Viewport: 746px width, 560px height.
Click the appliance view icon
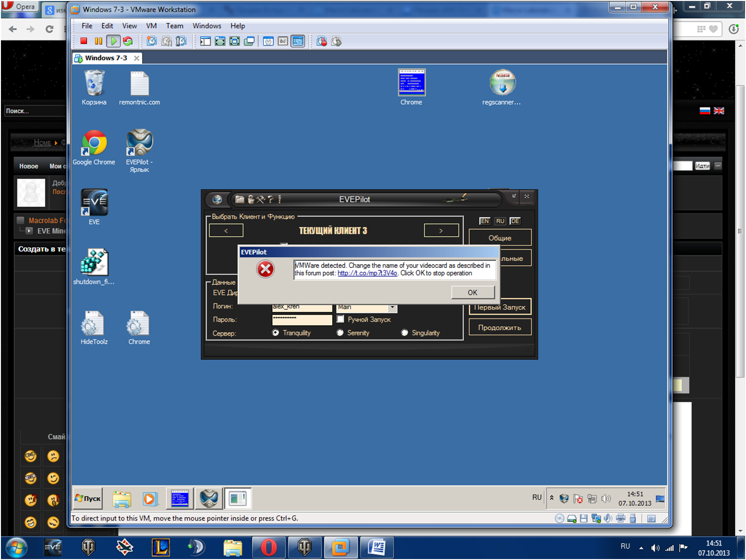(283, 41)
